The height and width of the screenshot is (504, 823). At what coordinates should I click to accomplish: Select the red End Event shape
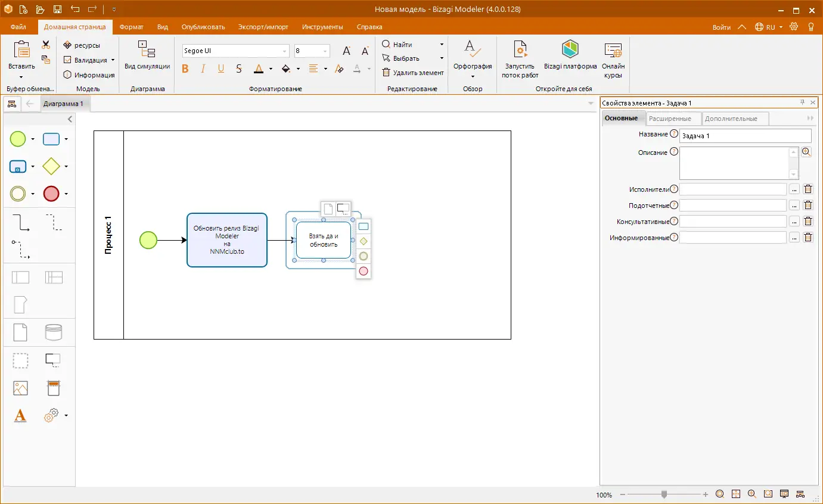coord(51,194)
